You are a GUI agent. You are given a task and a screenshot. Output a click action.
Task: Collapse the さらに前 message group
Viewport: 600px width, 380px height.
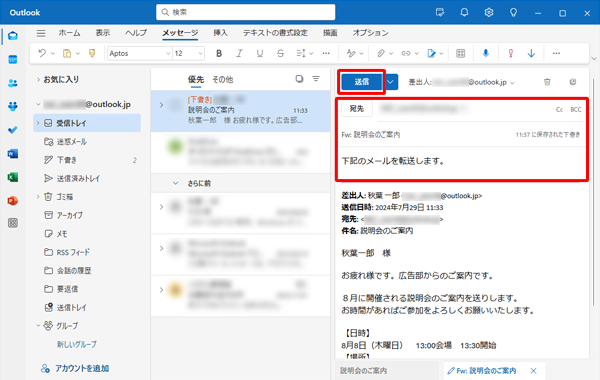(175, 183)
